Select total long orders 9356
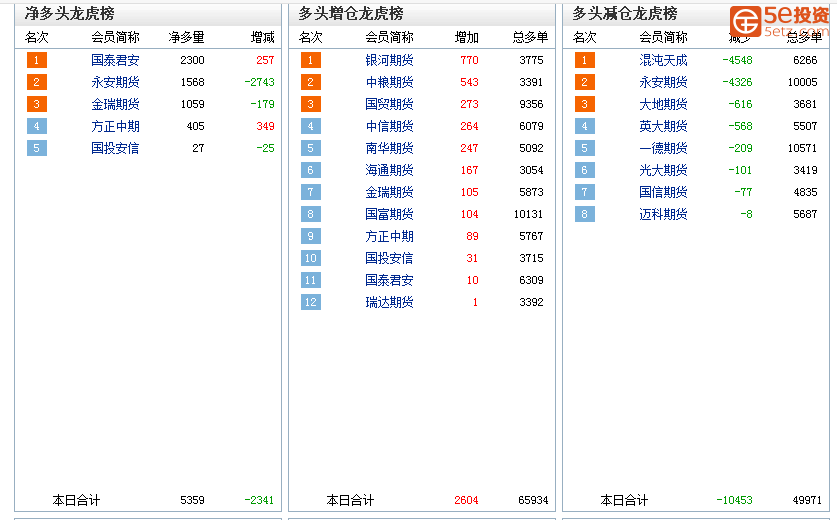837x520 pixels. pyautogui.click(x=531, y=104)
